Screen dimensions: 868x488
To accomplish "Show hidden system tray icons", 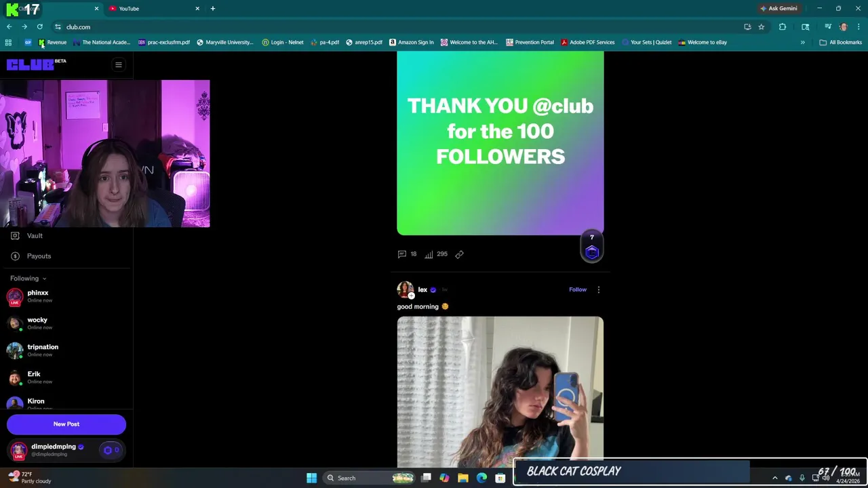I will (775, 479).
